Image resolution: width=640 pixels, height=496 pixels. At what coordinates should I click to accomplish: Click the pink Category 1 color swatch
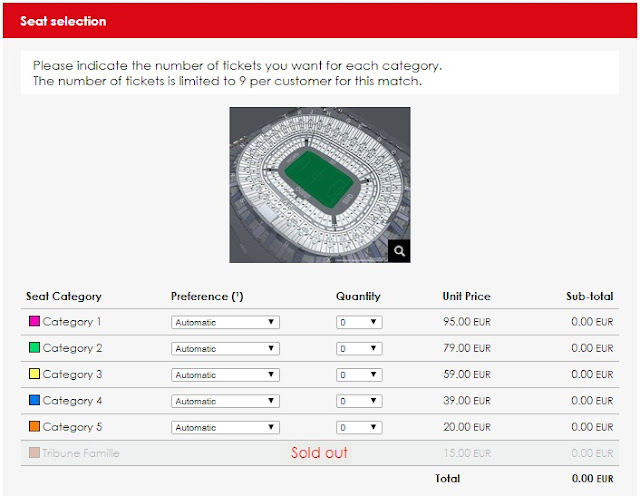click(x=33, y=322)
